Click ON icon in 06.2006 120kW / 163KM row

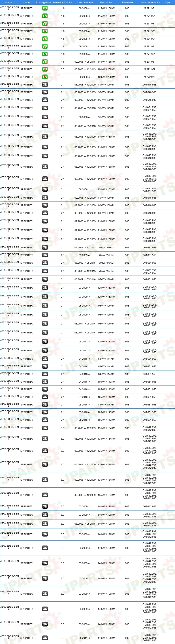coord(45,189)
